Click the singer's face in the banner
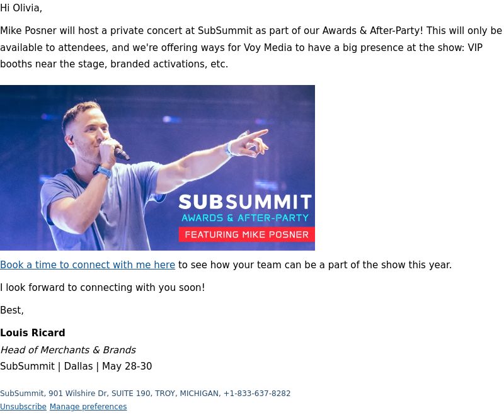Image resolution: width=504 pixels, height=420 pixels. (x=90, y=132)
